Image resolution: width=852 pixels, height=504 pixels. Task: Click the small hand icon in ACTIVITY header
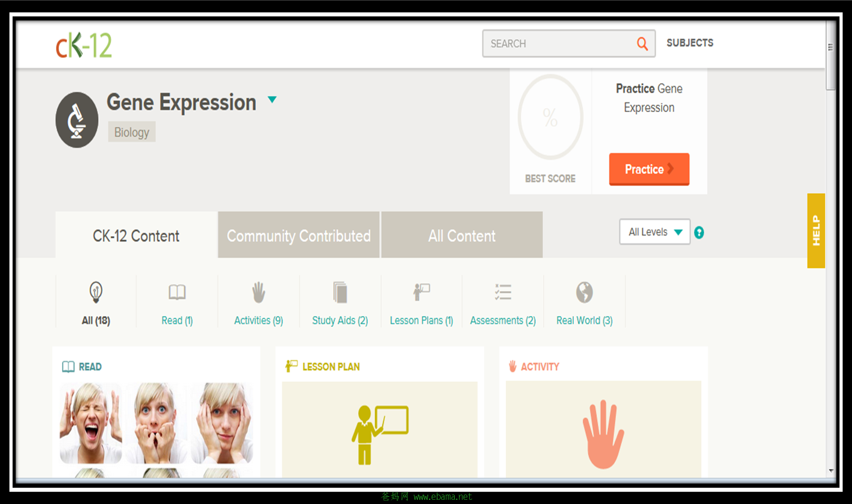(x=513, y=366)
